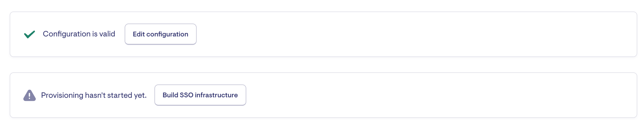This screenshot has width=644, height=125.
Task: Start Build SSO infrastructure
Action: (200, 95)
